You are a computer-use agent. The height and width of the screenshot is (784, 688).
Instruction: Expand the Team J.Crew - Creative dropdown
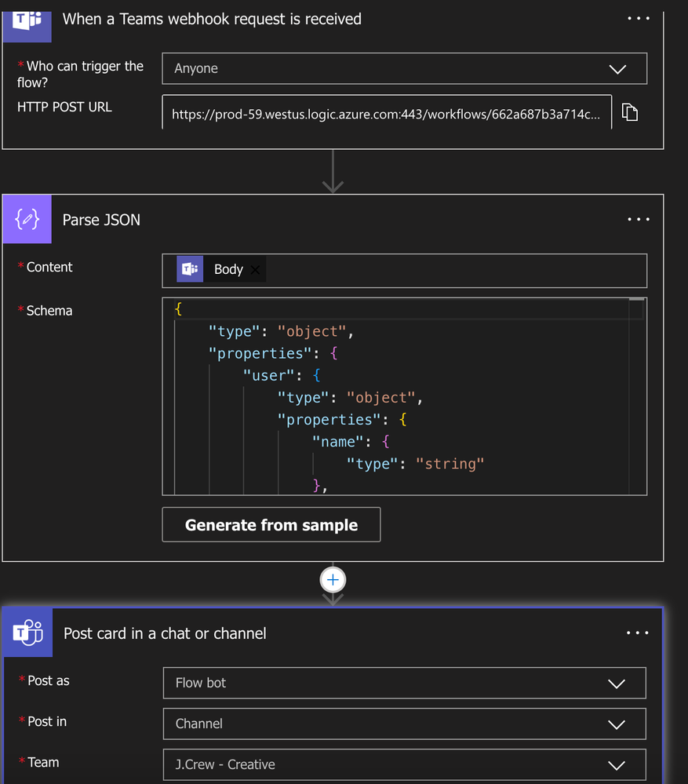404,764
